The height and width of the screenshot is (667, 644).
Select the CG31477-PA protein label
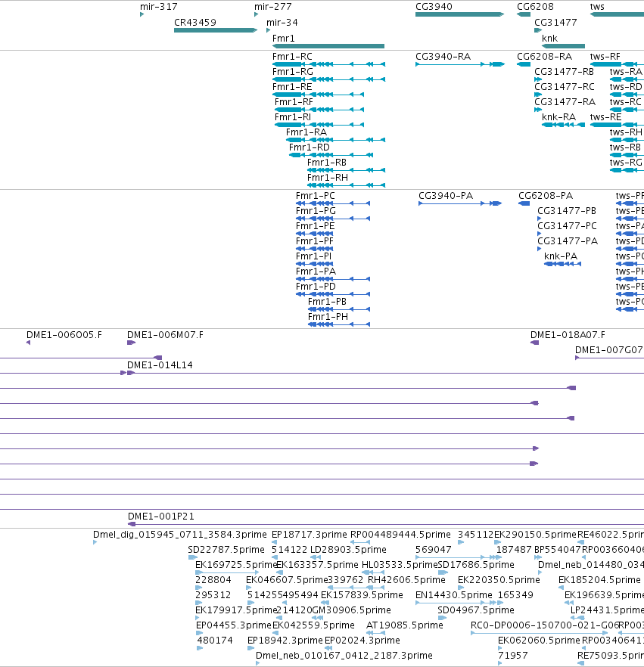click(568, 241)
